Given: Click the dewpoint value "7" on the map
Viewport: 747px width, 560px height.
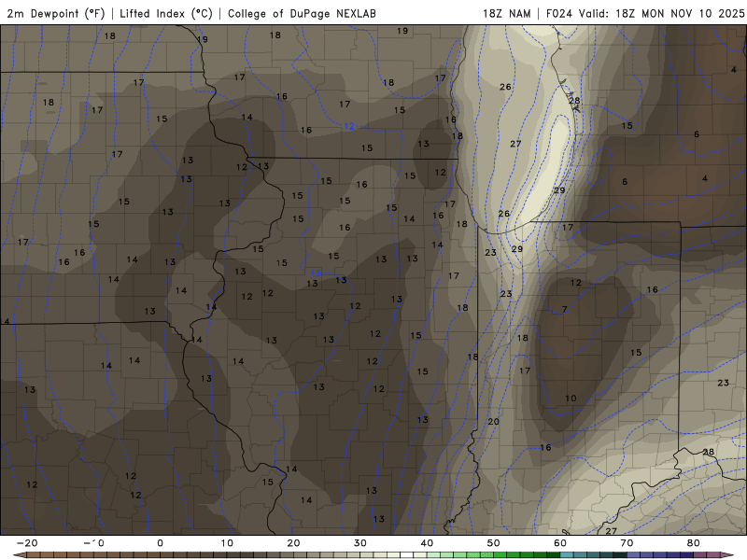Looking at the screenshot, I should coord(565,310).
